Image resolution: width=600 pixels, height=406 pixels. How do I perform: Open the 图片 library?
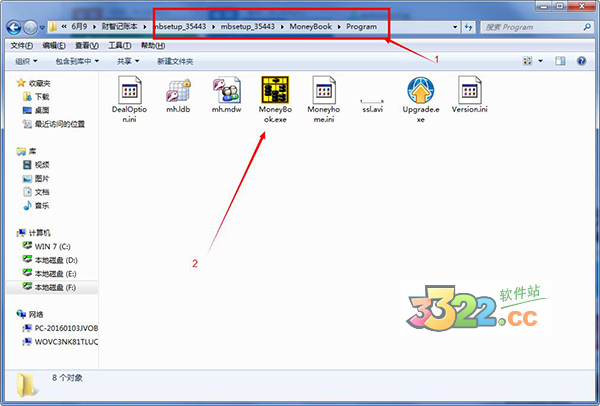point(42,179)
